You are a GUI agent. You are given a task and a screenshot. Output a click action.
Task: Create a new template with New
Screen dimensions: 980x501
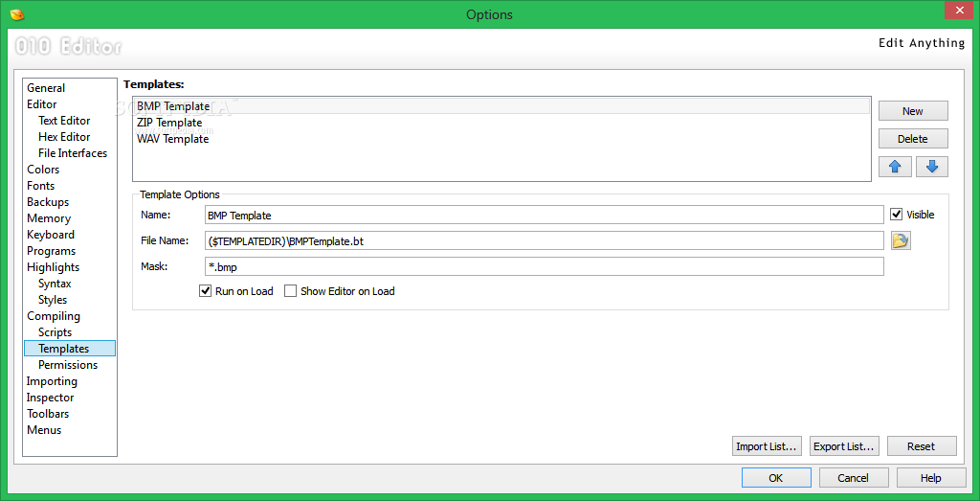913,111
